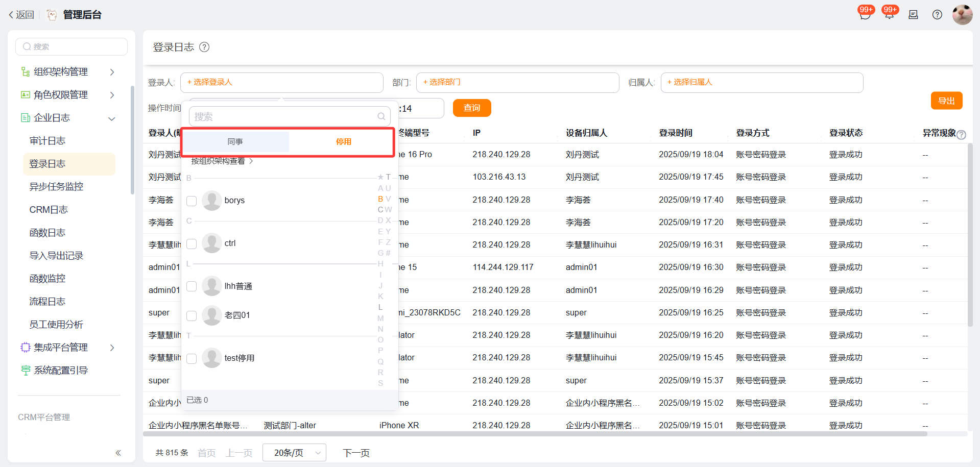The height and width of the screenshot is (467, 980).
Task: Tick the checkbox for test停用
Action: click(x=192, y=359)
